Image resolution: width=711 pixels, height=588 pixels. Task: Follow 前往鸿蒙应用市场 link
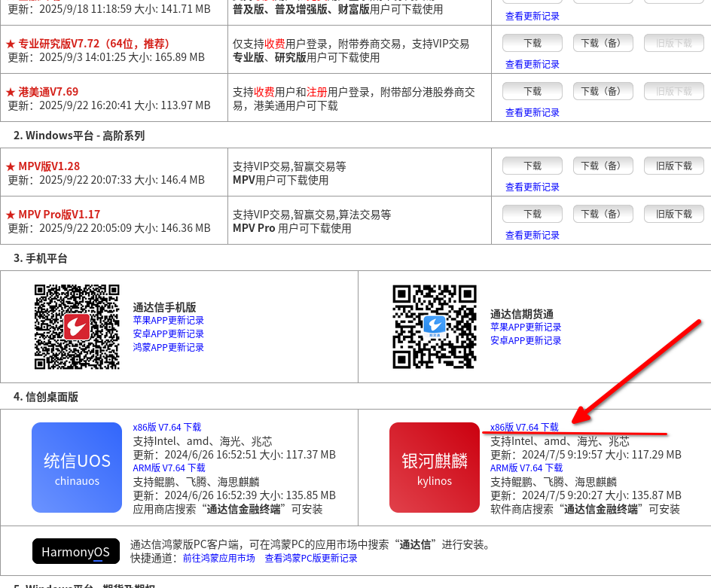tap(218, 558)
